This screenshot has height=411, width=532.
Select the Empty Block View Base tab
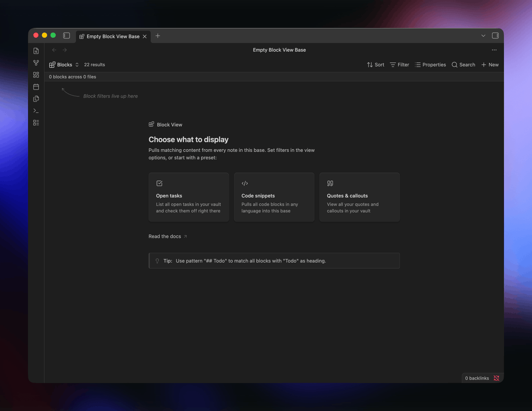click(113, 36)
